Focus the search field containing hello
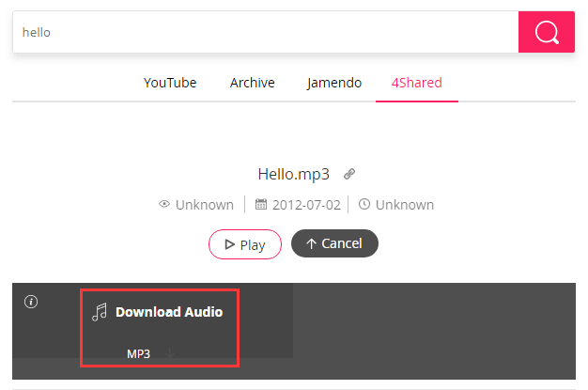 point(266,32)
